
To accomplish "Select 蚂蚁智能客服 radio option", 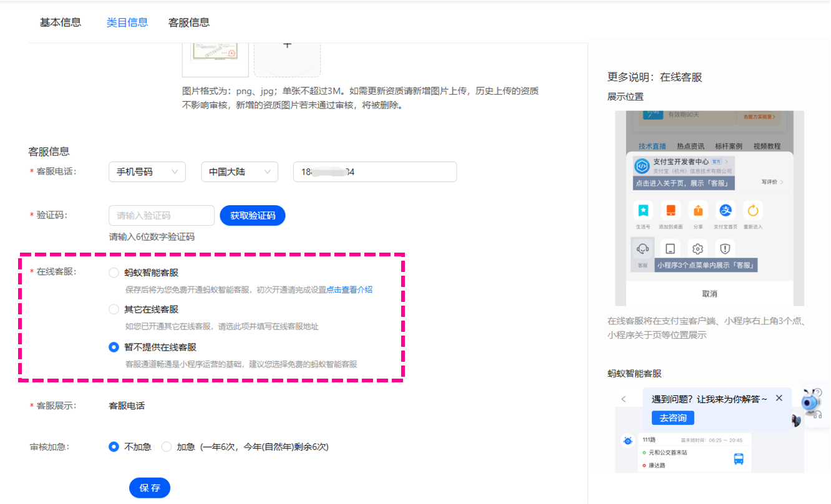I will (114, 273).
